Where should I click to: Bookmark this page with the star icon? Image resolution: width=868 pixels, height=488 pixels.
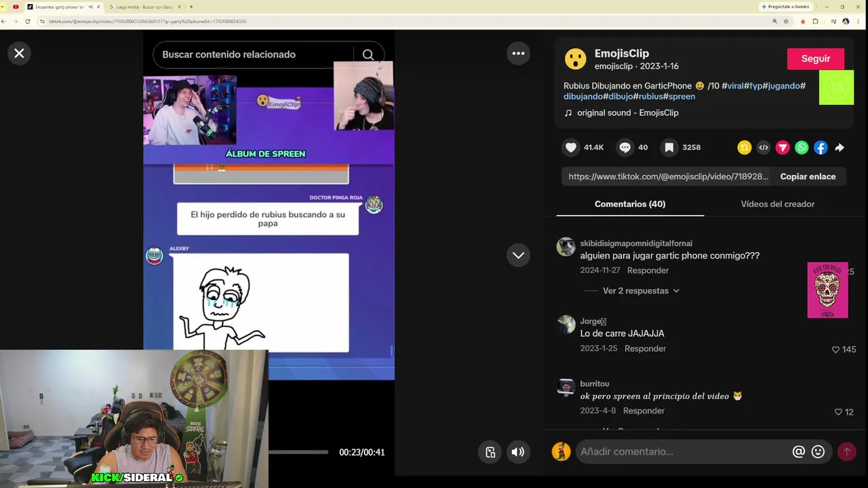[x=786, y=21]
